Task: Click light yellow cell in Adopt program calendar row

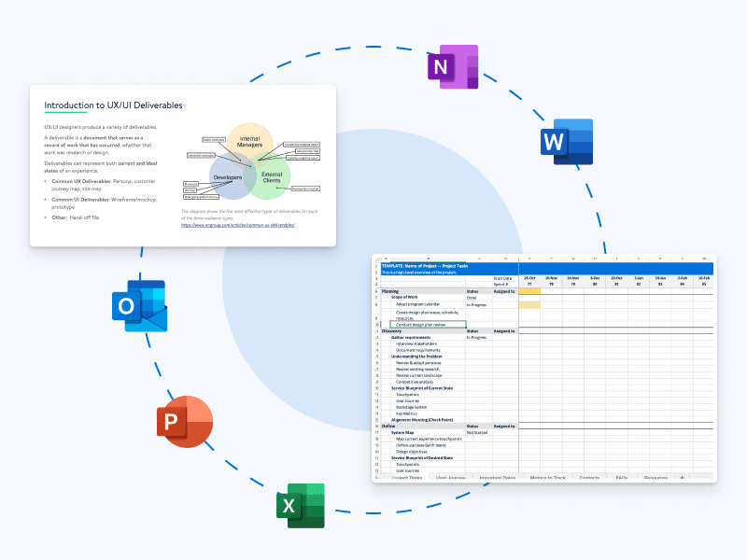Action: [529, 305]
